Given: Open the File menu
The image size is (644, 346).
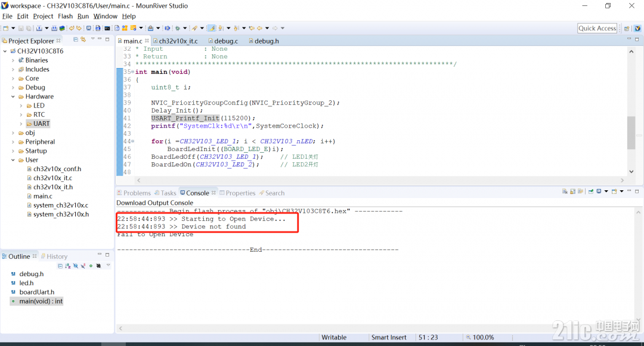Looking at the screenshot, I should click(7, 16).
